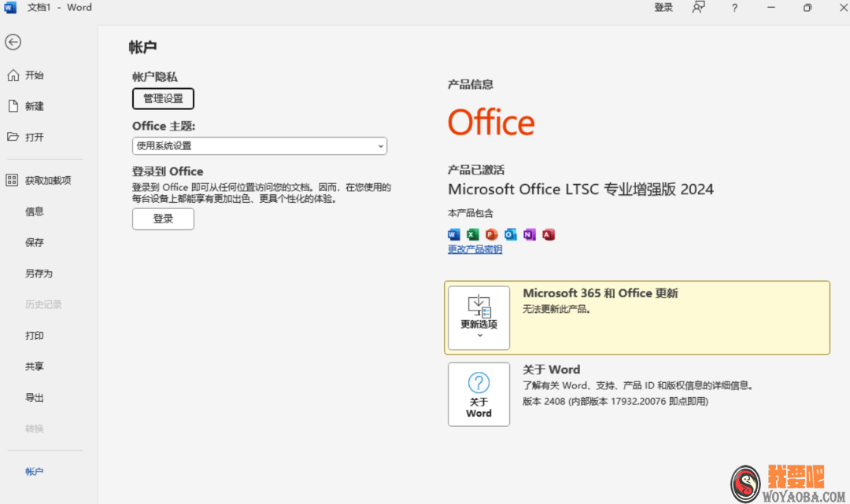850x504 pixels.
Task: Open the feedback person icon in title bar
Action: 698,8
